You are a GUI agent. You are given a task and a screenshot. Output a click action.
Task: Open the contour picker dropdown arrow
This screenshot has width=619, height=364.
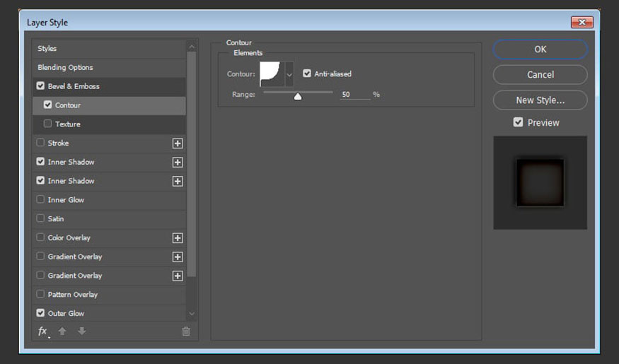289,74
